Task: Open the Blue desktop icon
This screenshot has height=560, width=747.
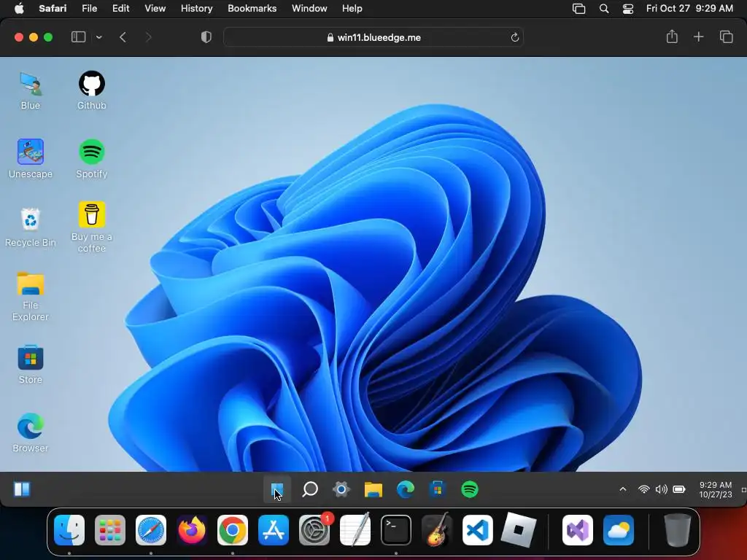Action: coord(31,90)
